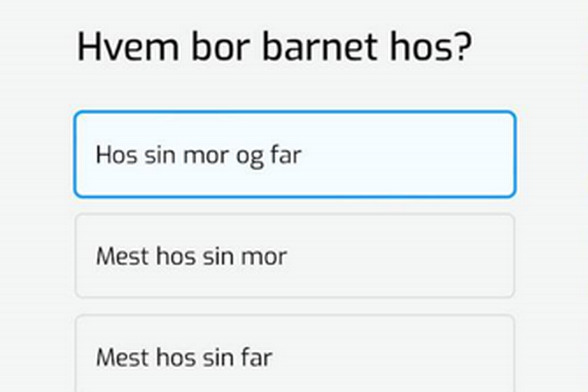The height and width of the screenshot is (392, 588).
Task: Click the blue-outlined selected answer card
Action: [x=294, y=154]
